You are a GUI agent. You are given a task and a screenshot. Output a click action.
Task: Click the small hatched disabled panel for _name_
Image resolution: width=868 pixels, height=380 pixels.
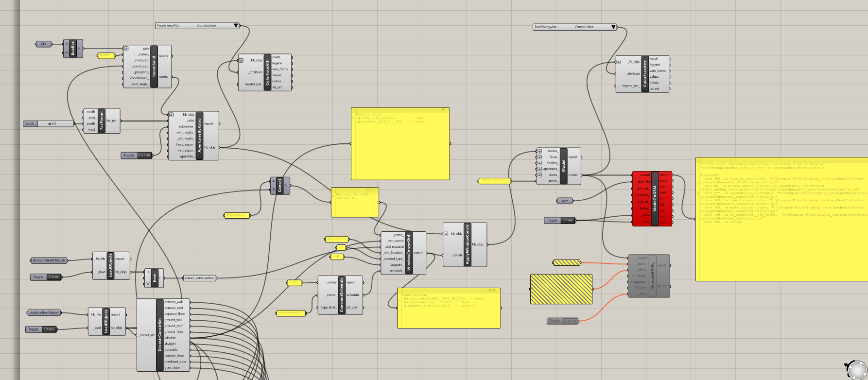pos(567,262)
